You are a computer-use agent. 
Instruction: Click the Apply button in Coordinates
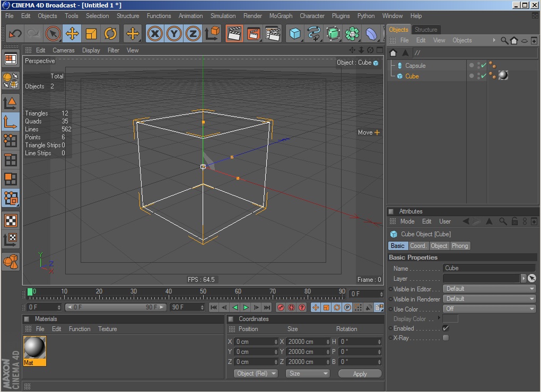coord(360,373)
